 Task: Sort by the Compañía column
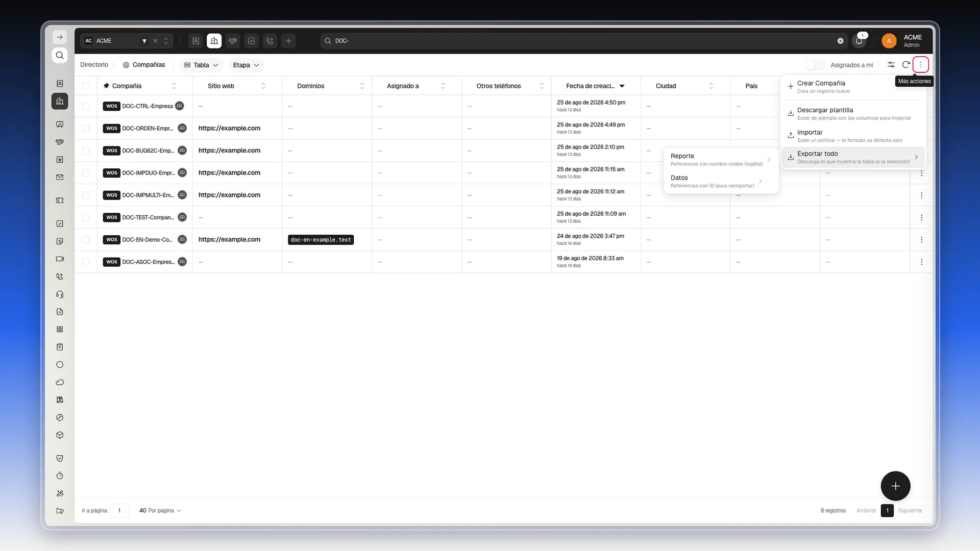pyautogui.click(x=174, y=86)
